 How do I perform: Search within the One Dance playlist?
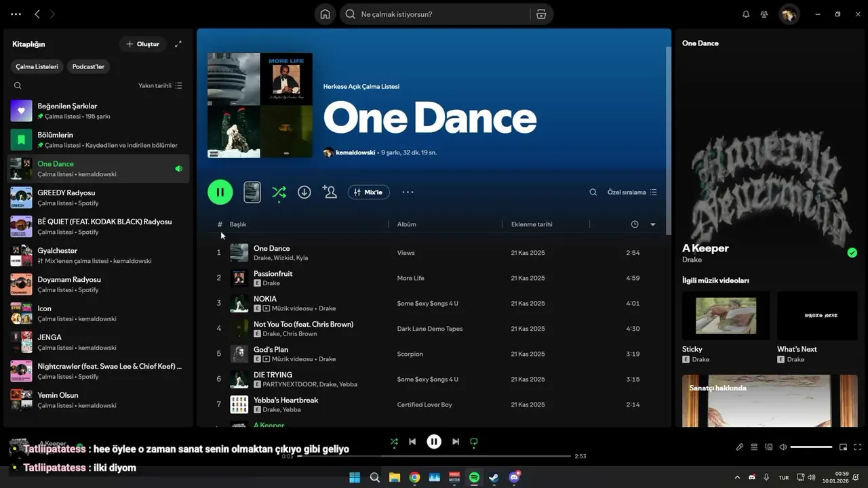click(593, 192)
